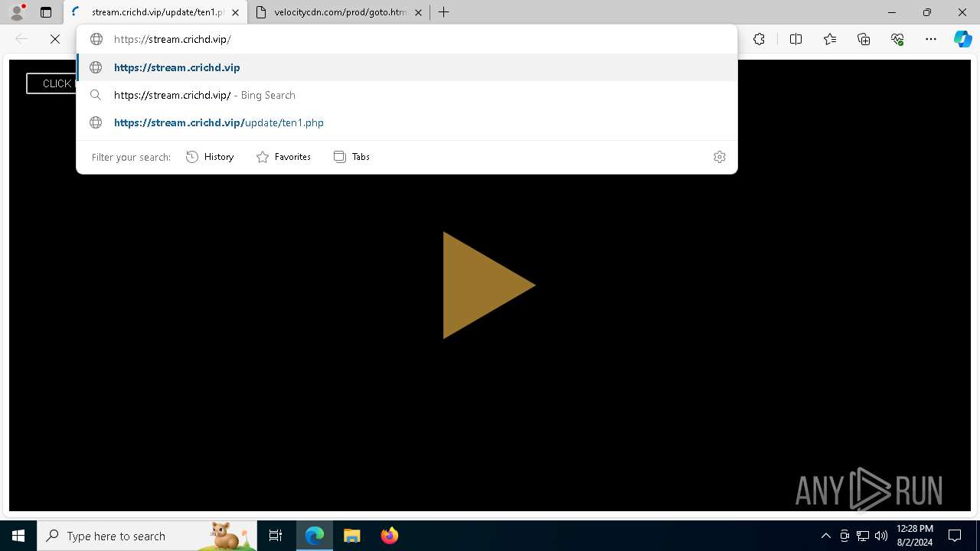The height and width of the screenshot is (551, 980).
Task: Switch to the stream.crichd.vip tab
Action: [155, 12]
